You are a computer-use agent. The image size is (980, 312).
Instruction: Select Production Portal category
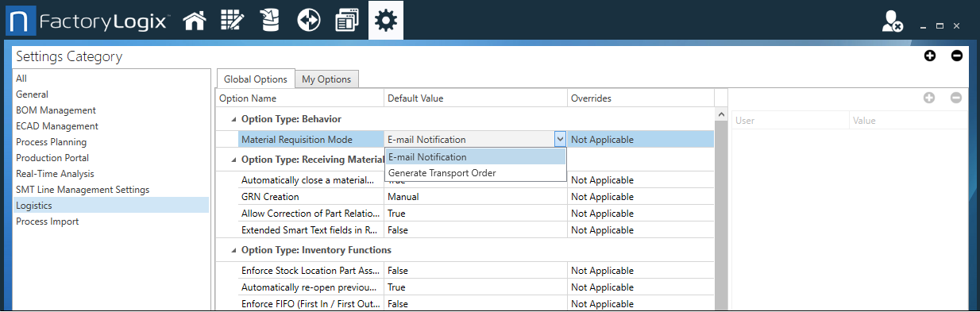pyautogui.click(x=111, y=158)
